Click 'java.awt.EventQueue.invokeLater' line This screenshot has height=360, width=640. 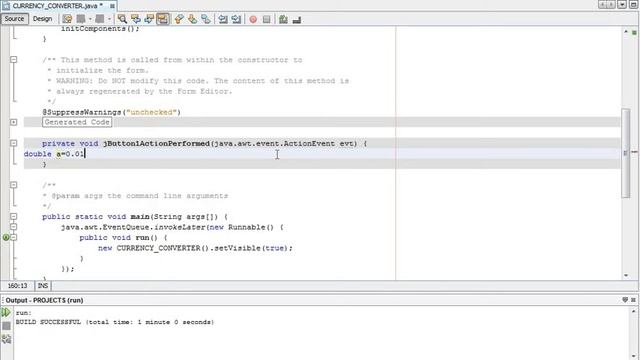coord(172,227)
